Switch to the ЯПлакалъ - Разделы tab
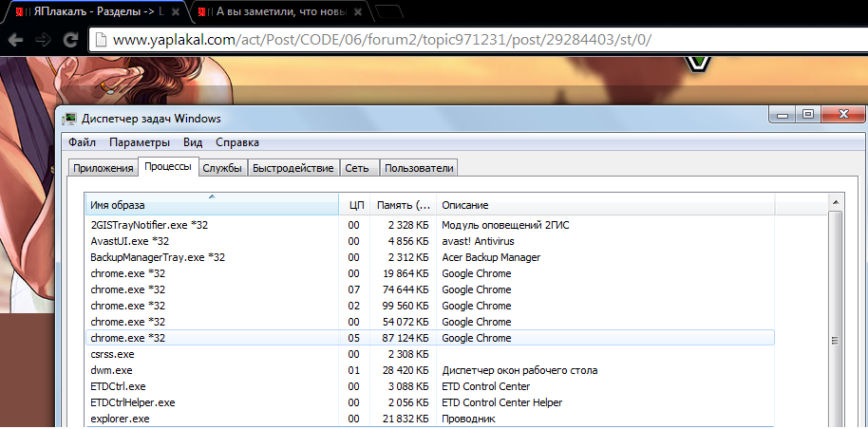The height and width of the screenshot is (429, 868). (x=94, y=11)
